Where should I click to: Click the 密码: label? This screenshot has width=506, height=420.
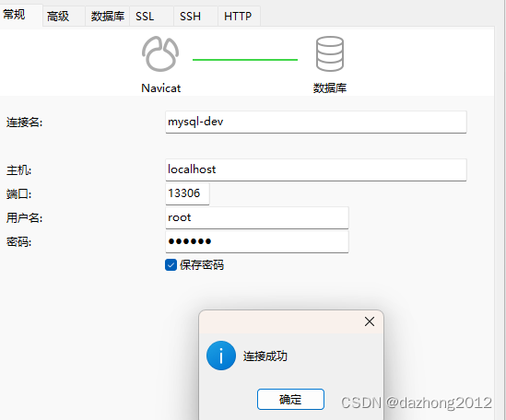click(x=19, y=242)
